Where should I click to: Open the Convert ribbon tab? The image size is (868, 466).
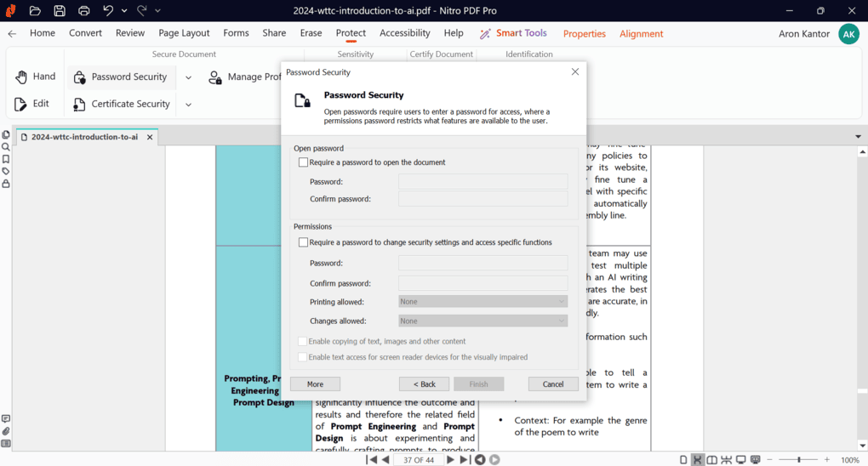click(85, 33)
